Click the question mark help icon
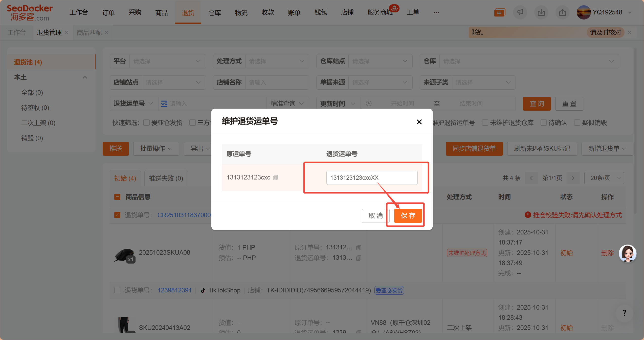 coord(624,313)
